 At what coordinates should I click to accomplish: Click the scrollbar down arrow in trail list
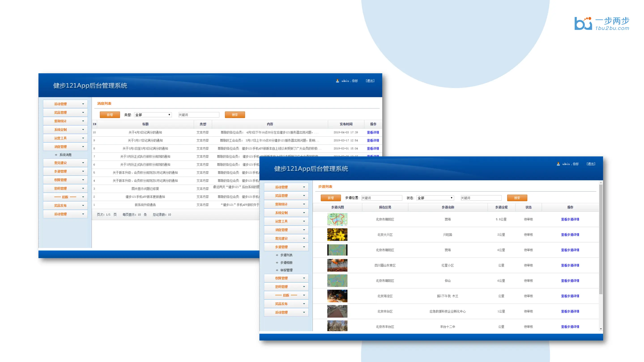601,329
